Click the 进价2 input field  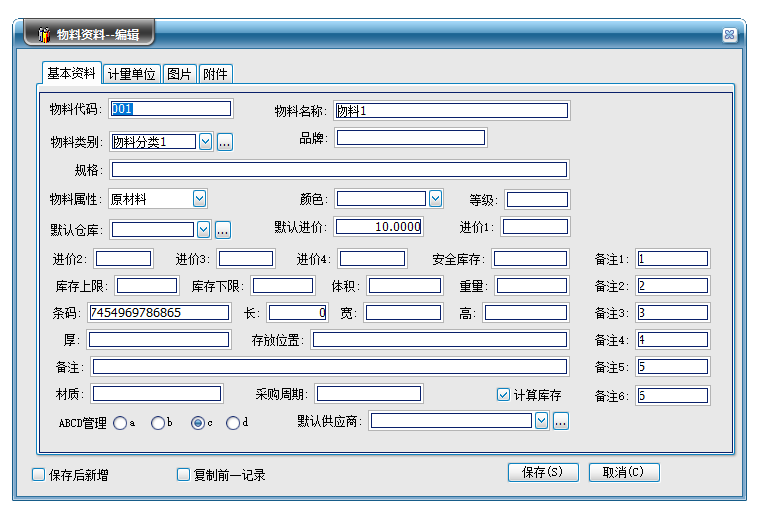pos(123,258)
